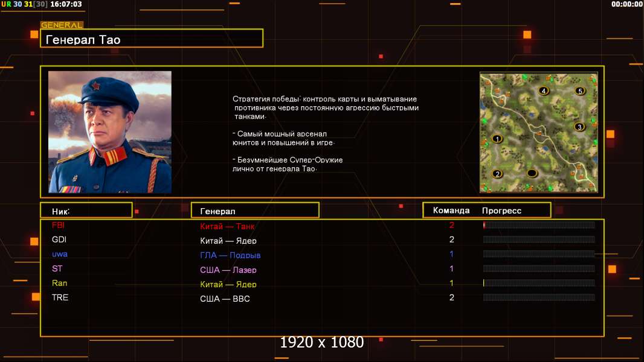Click the Генерал Тао name field
The image size is (644, 362).
pyautogui.click(x=152, y=39)
